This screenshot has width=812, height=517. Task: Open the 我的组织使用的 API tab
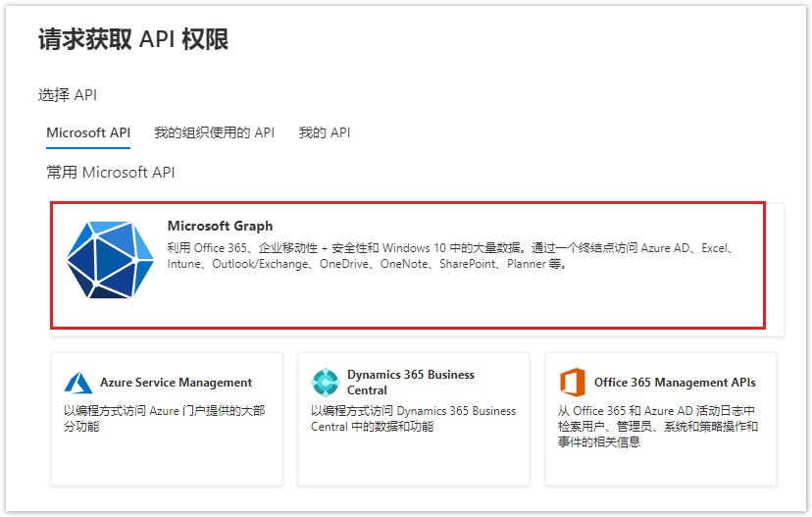click(x=215, y=132)
